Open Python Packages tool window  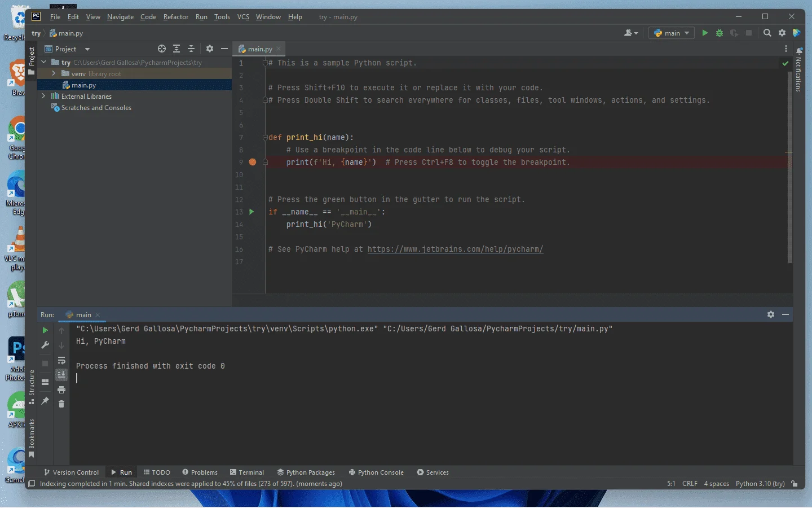[306, 472]
